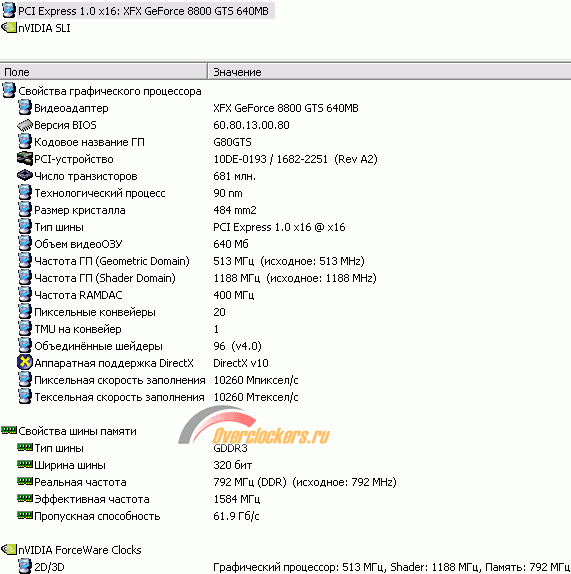The image size is (571, 574).
Task: Click the 'Значение' column header
Action: (389, 72)
